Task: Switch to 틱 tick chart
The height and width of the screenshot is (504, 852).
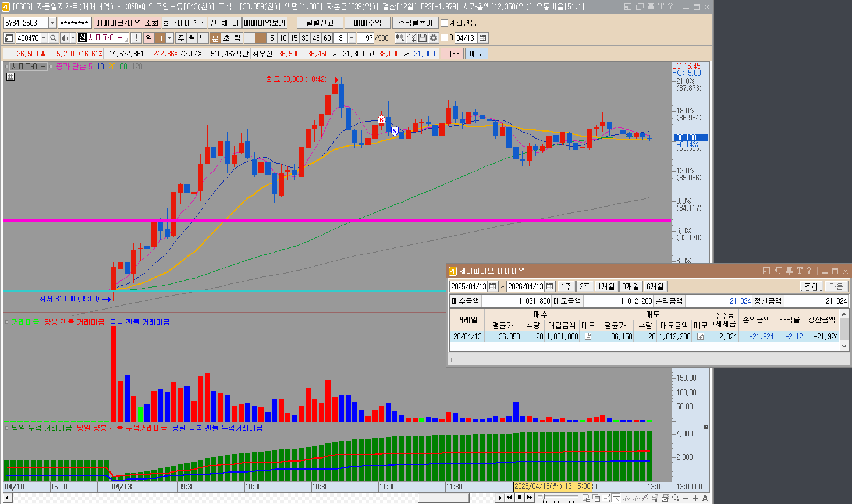Action: 237,38
